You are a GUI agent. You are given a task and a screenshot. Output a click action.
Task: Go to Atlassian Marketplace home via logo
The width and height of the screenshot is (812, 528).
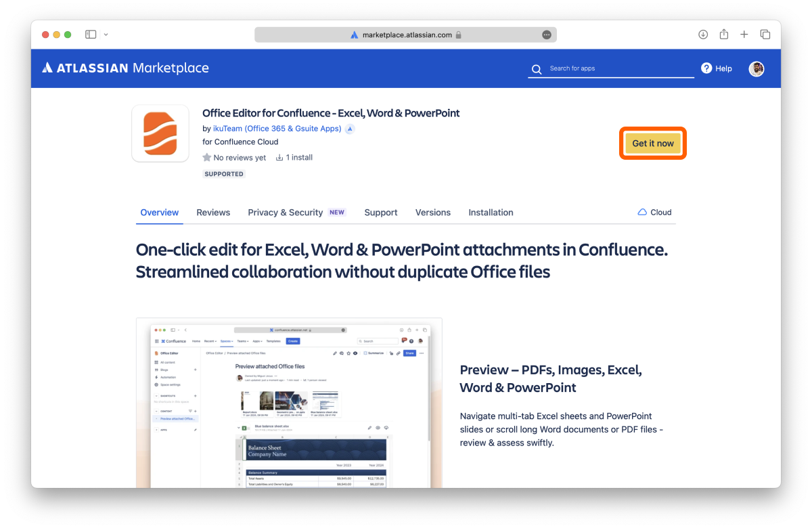click(x=125, y=68)
